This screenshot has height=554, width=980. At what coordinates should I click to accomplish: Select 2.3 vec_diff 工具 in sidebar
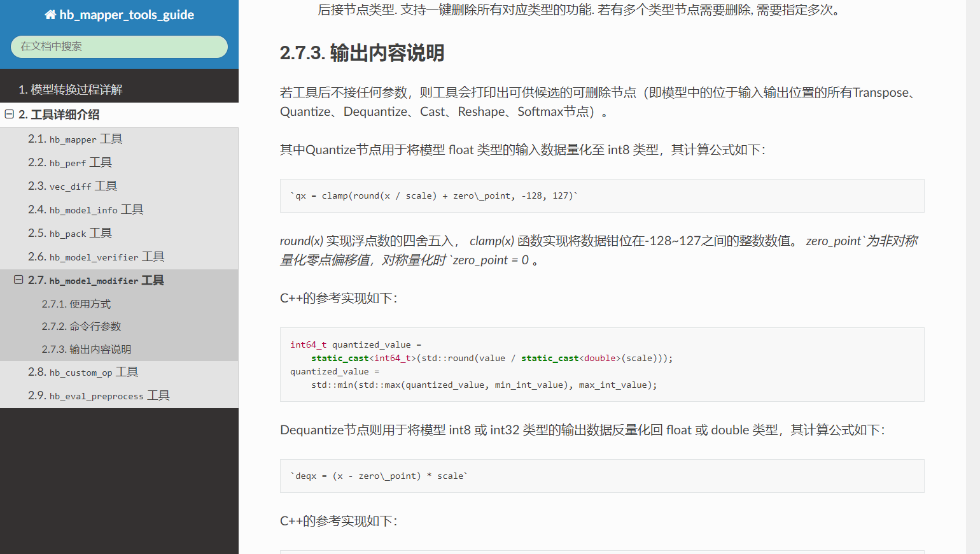point(73,186)
